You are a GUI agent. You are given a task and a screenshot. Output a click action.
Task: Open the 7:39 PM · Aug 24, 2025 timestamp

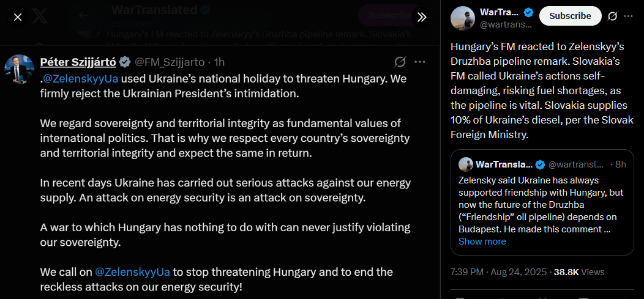coord(496,271)
